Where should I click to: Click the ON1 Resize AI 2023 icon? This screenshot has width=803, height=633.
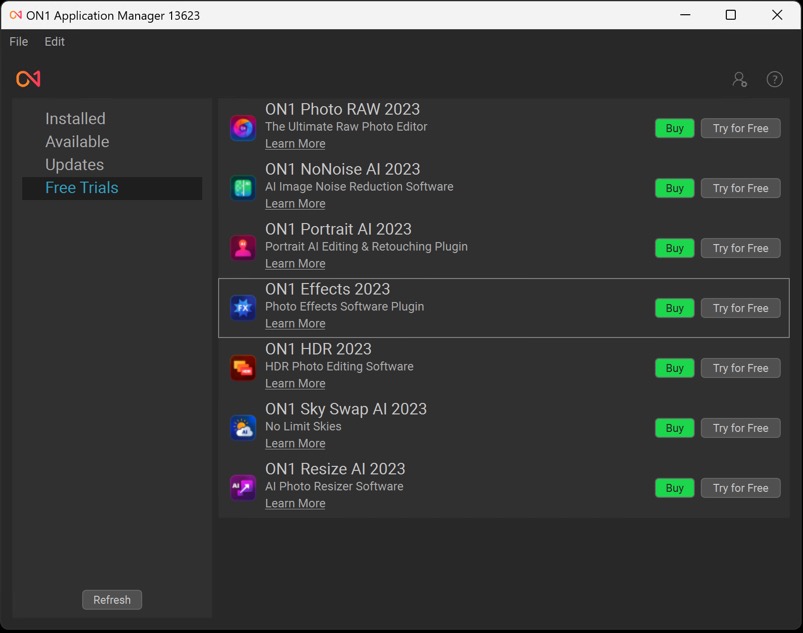click(243, 488)
